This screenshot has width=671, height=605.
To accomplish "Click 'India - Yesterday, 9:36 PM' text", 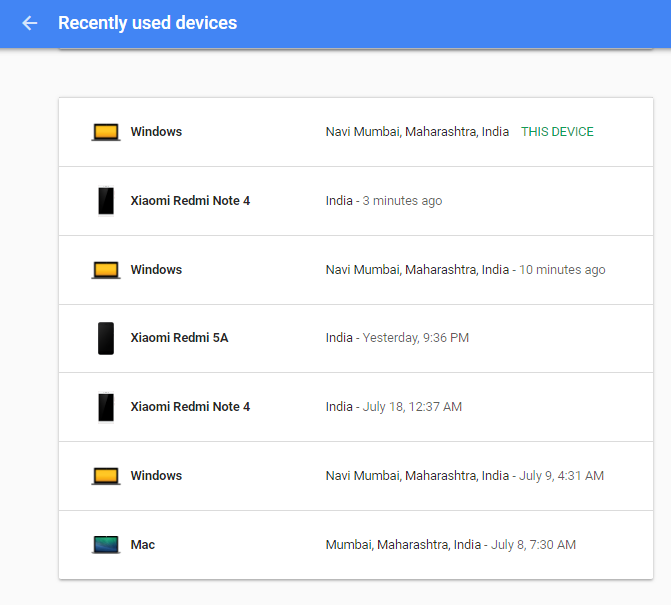I will [x=397, y=338].
